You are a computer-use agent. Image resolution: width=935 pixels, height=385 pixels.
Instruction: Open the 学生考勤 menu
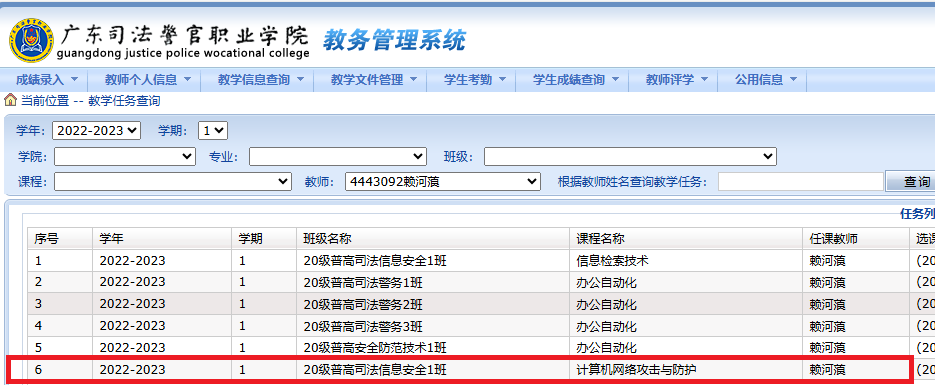(475, 79)
